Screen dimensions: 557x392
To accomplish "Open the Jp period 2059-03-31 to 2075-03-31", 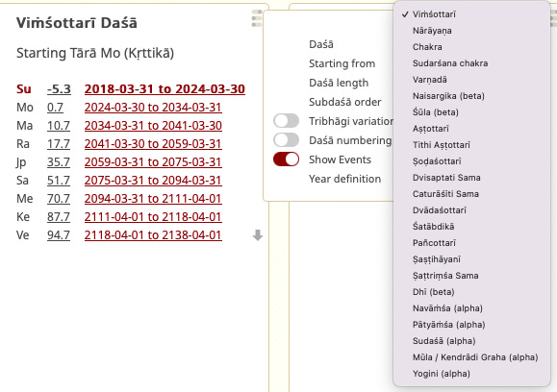I will pyautogui.click(x=153, y=162).
